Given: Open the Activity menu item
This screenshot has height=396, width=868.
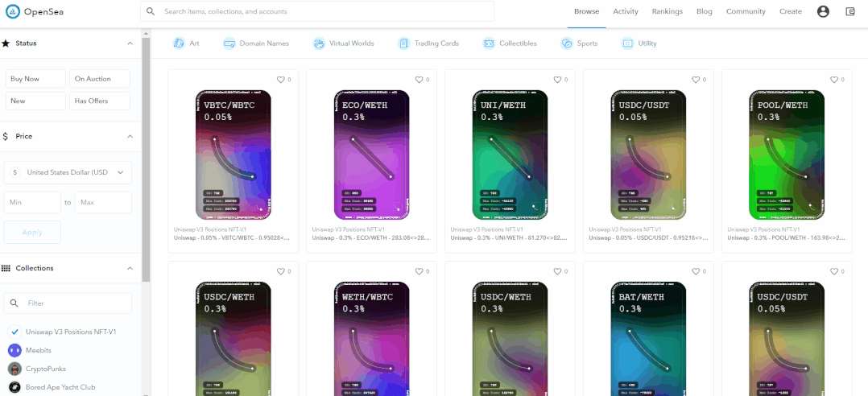Looking at the screenshot, I should coord(626,11).
